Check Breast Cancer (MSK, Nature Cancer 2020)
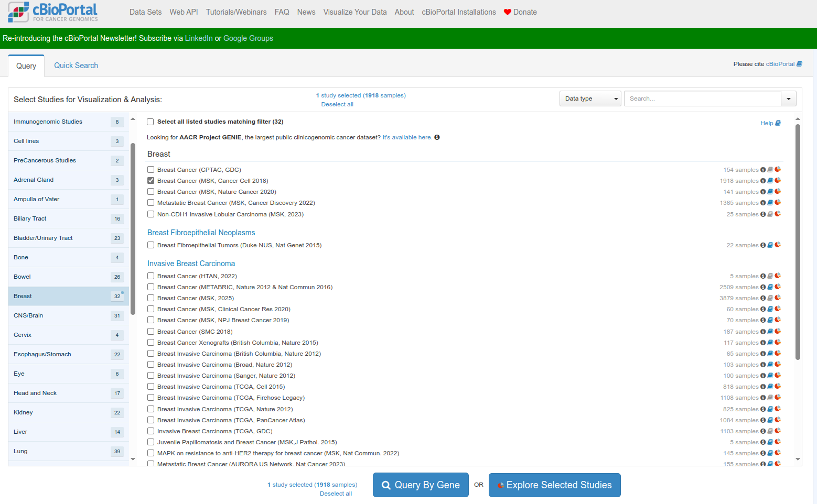The image size is (817, 504). (151, 192)
